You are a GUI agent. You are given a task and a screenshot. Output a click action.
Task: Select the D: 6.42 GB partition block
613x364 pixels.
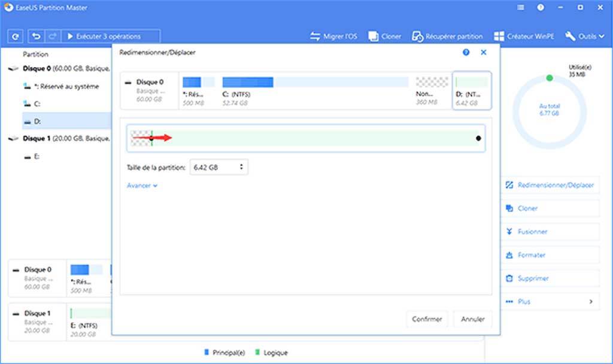pos(472,91)
